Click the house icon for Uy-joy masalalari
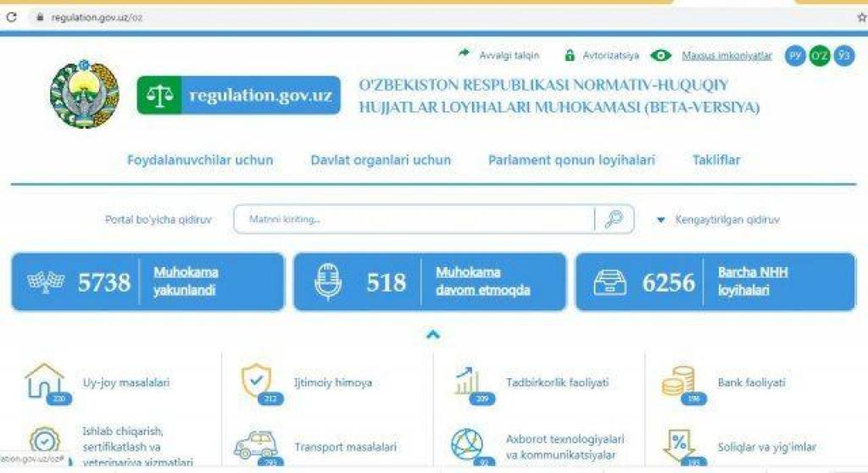Screen dimensions: 868x473 pos(45,382)
